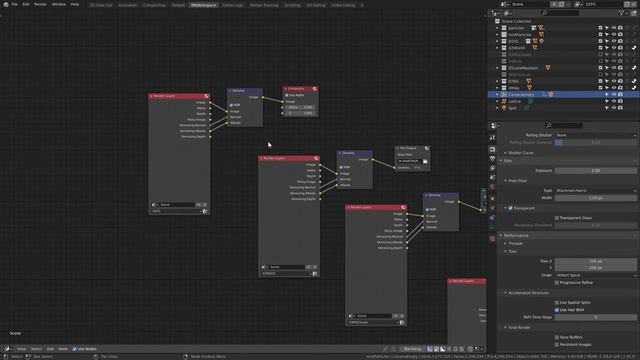Toggle Use Nodes checkbox in compositor header
The height and width of the screenshot is (360, 640).
(x=74, y=349)
